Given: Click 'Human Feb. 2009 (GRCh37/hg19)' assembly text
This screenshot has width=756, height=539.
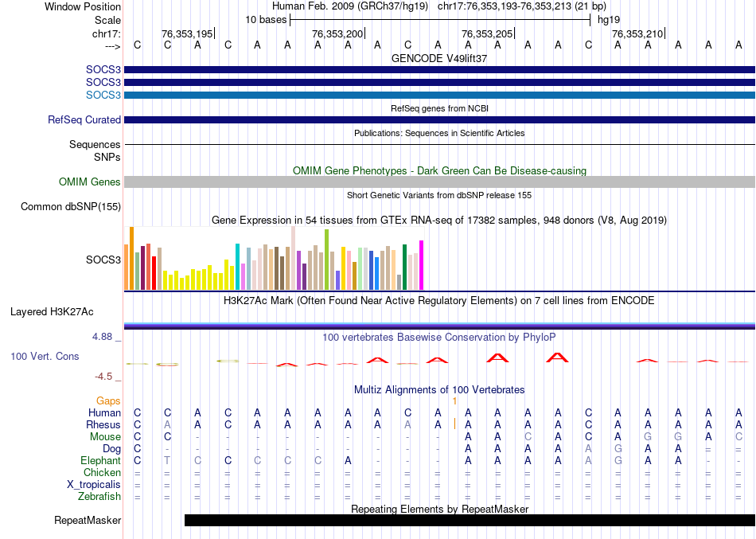Looking at the screenshot, I should pyautogui.click(x=350, y=6).
